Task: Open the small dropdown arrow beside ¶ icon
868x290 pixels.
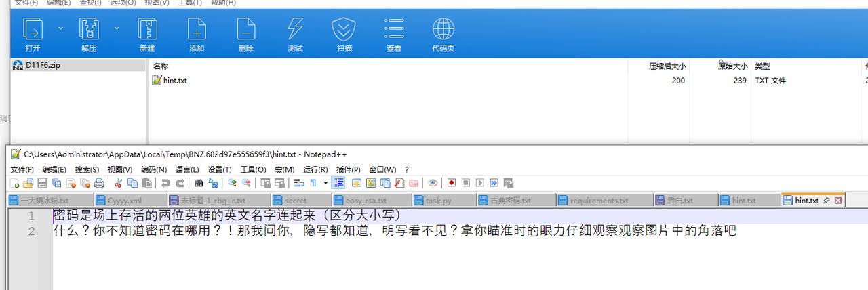Action: [x=325, y=183]
